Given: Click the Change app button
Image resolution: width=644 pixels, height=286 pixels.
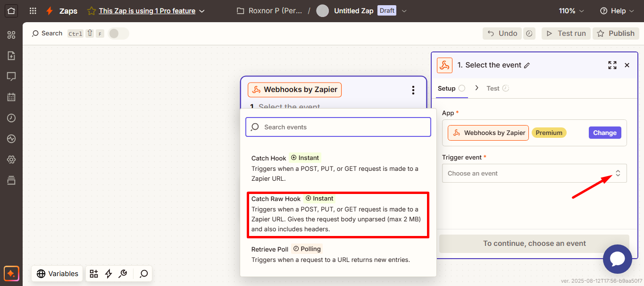Looking at the screenshot, I should 605,133.
